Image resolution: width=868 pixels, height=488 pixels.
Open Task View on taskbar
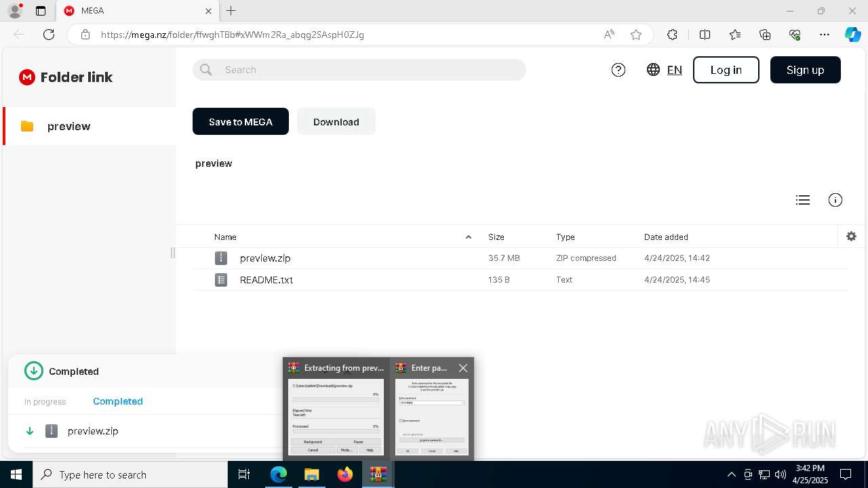point(244,474)
